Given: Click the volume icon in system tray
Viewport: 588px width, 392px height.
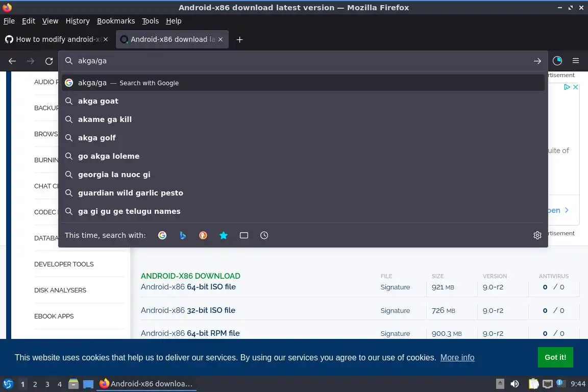Looking at the screenshot, I should click(x=515, y=384).
